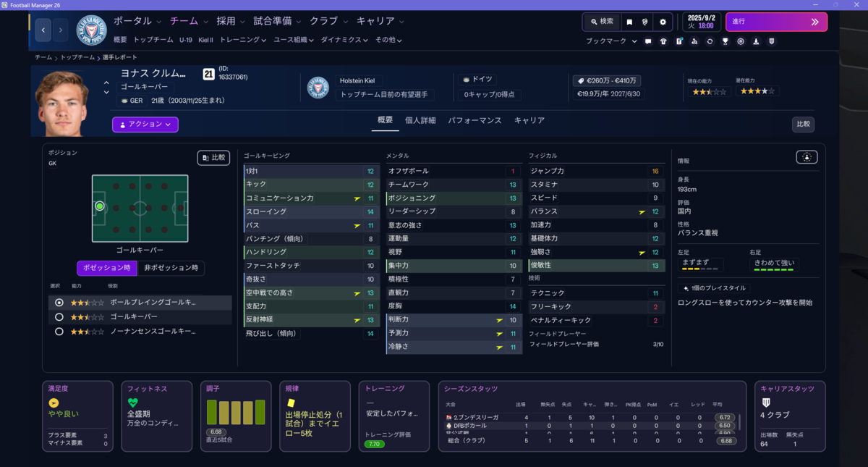Go to previous player with up arrow
Viewport: 868px width, 467px height.
pos(106,83)
